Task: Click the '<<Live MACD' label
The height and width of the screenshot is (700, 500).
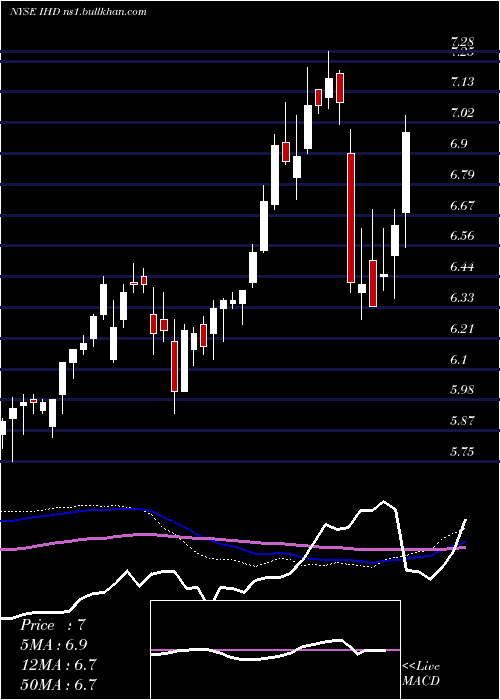Action: 421,674
